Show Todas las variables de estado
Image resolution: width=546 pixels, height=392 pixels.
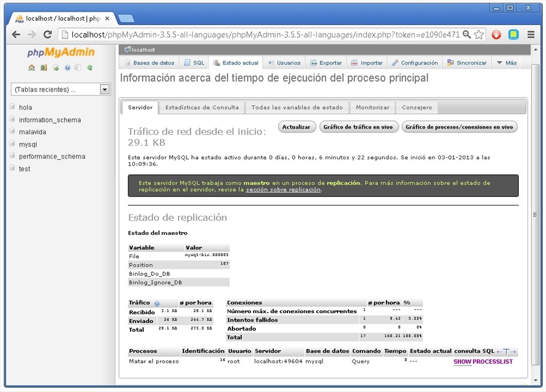297,108
